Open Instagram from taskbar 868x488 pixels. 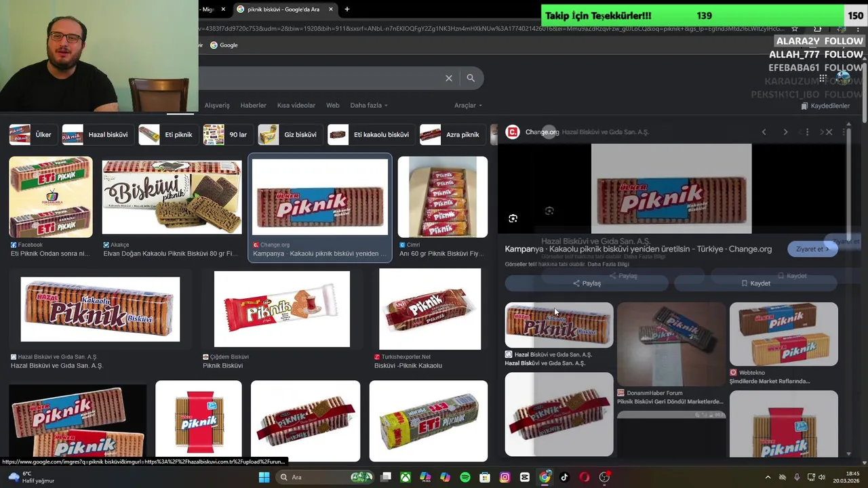(505, 477)
